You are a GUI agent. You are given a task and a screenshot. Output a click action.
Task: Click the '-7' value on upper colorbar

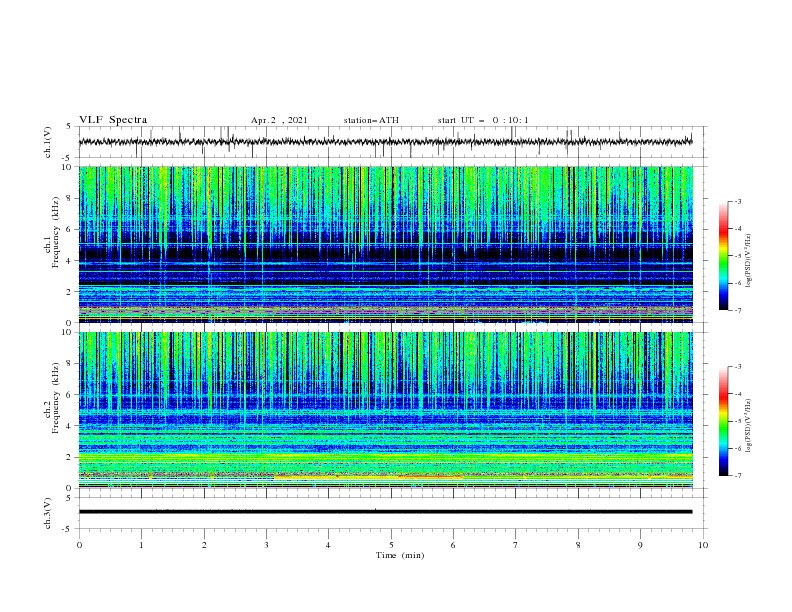coord(737,310)
